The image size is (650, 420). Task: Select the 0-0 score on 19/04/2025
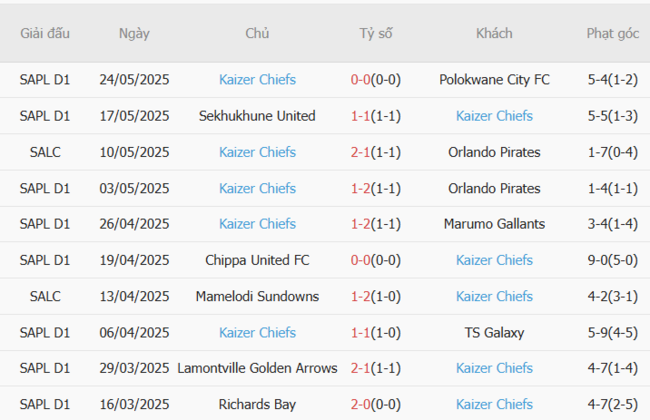point(360,260)
